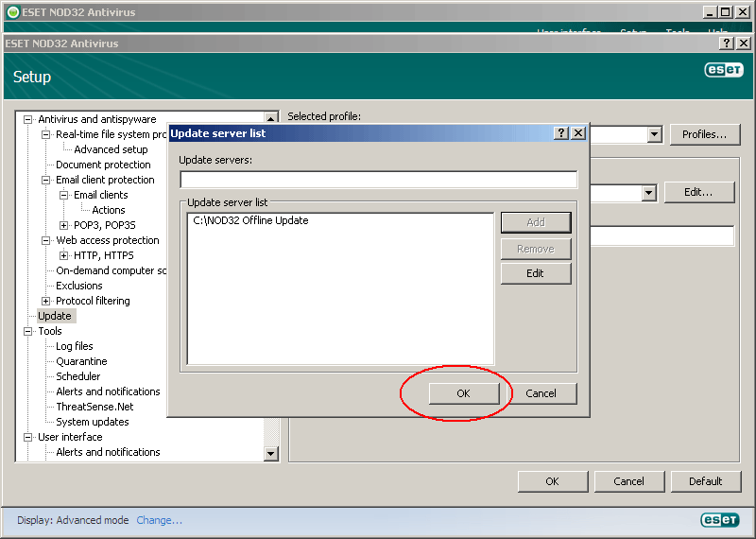Close the Update server list dialog
756x539 pixels.
tap(578, 133)
